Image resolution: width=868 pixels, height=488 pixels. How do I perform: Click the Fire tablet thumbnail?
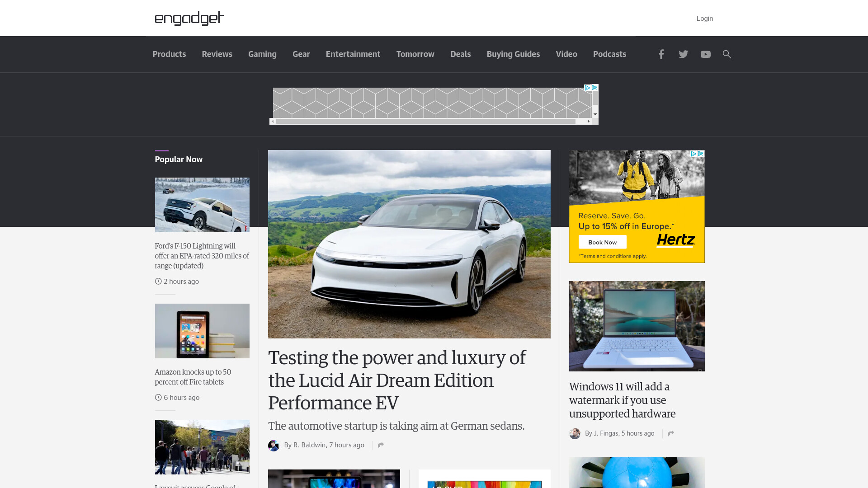click(202, 331)
